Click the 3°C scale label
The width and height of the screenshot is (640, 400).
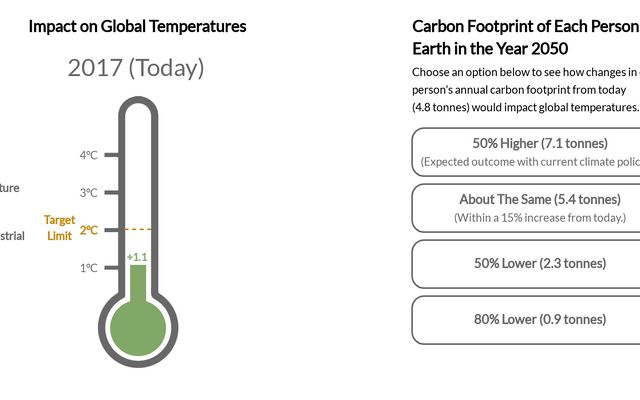[88, 193]
